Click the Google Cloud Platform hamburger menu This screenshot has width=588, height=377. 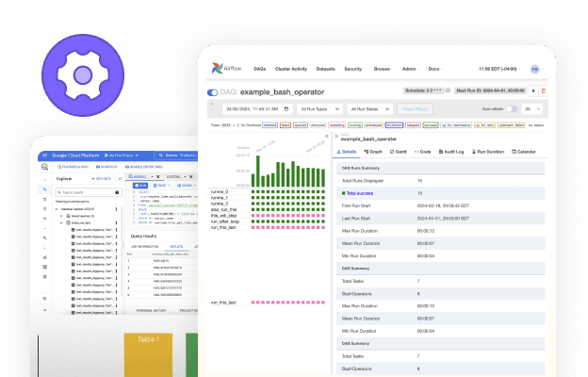coord(43,154)
